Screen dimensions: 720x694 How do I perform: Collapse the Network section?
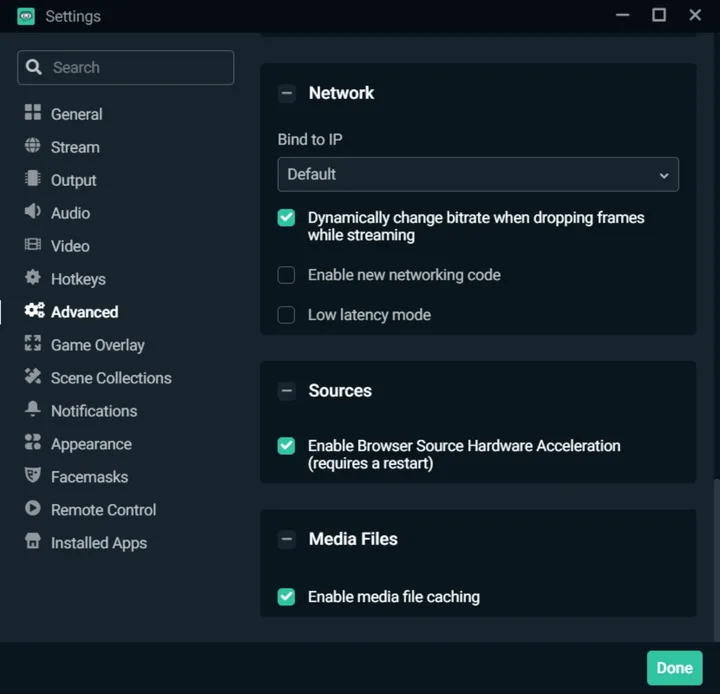tap(287, 93)
